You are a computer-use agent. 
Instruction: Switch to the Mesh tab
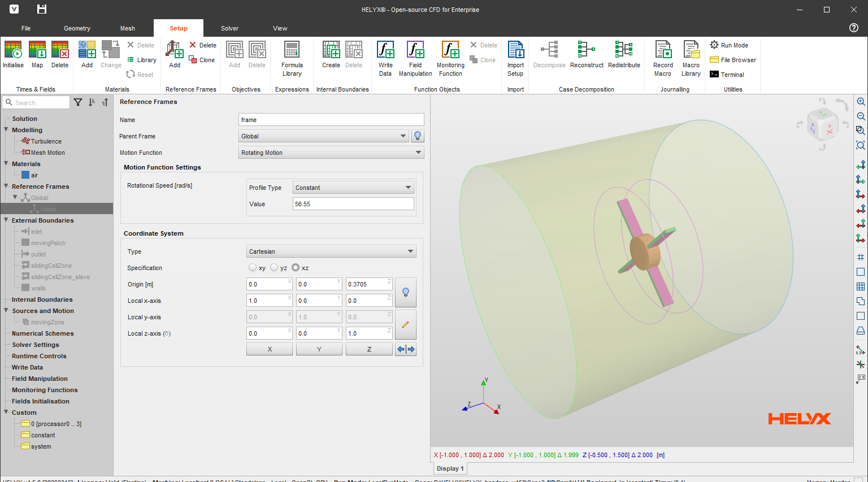(128, 28)
